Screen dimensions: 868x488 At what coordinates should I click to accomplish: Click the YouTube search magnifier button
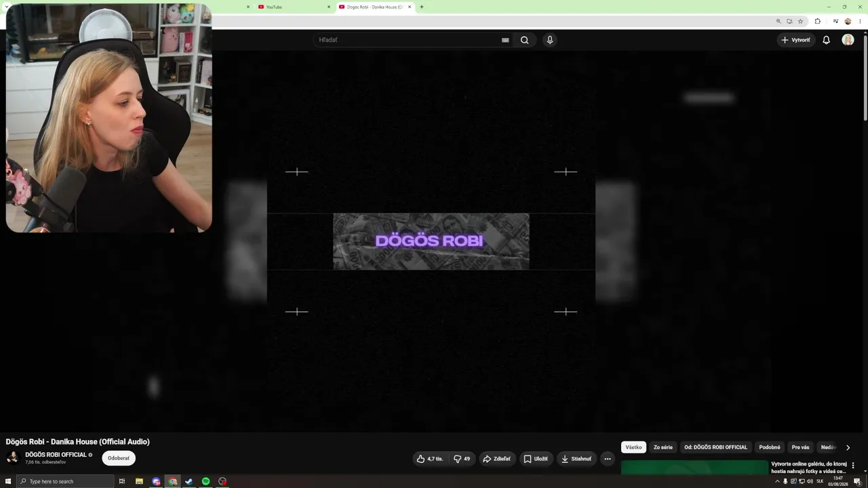click(524, 40)
